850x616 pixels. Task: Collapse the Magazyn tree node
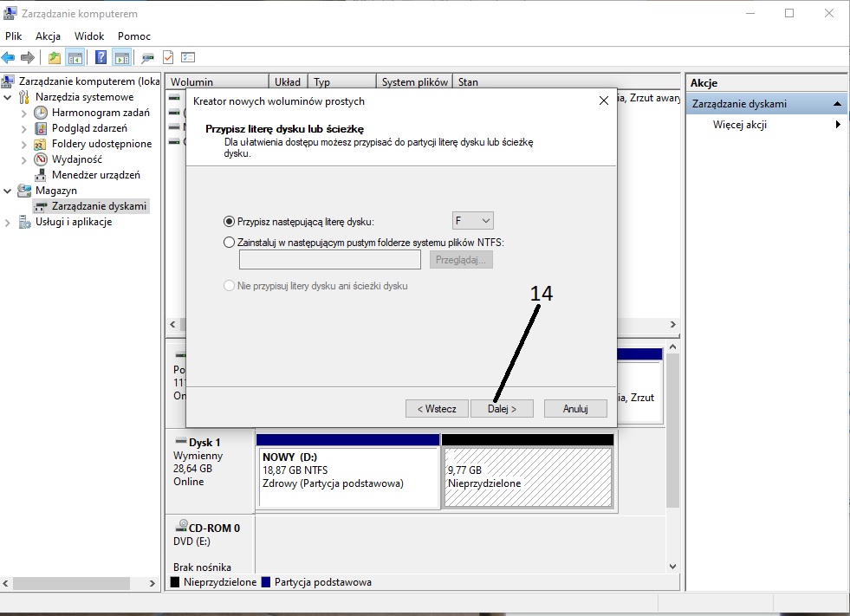8,191
